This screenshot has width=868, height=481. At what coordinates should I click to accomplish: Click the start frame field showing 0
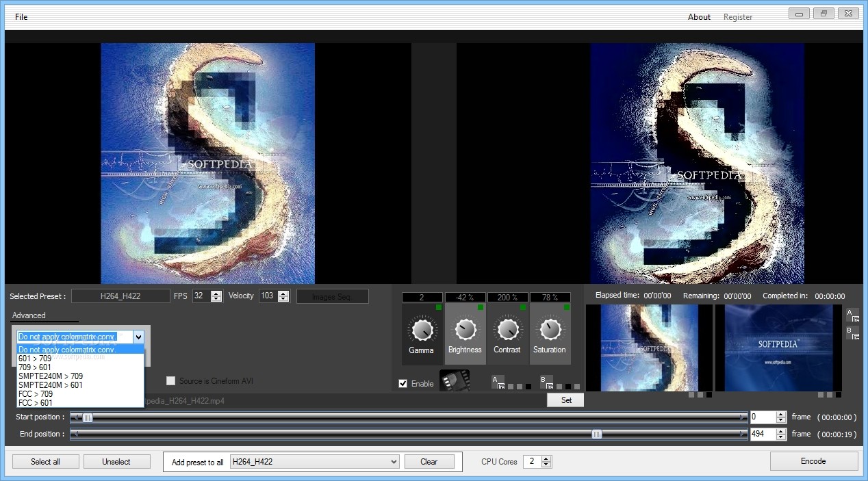763,417
